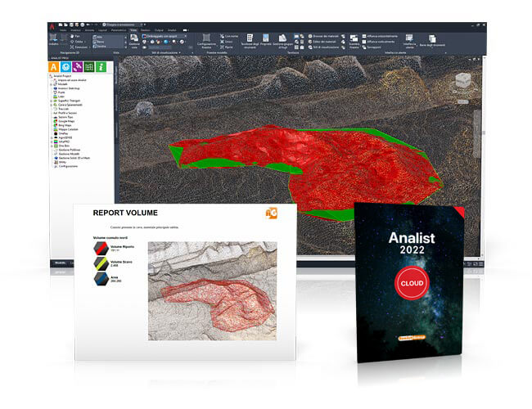Click the REPORT VOLUME title text
The image size is (532, 409).
(x=125, y=213)
